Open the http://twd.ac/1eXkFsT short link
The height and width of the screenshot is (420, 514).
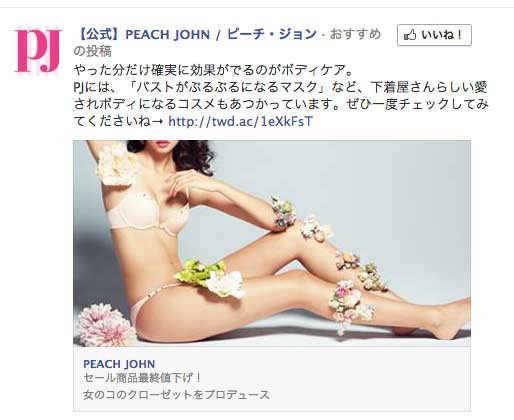240,122
